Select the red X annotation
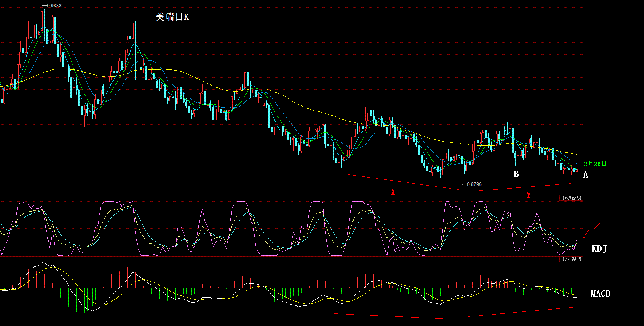 pos(393,192)
